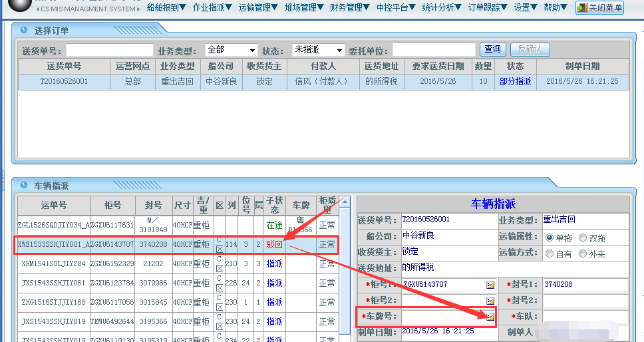Open the 运输管理 dropdown menu
This screenshot has height=342, width=644.
coord(258,8)
